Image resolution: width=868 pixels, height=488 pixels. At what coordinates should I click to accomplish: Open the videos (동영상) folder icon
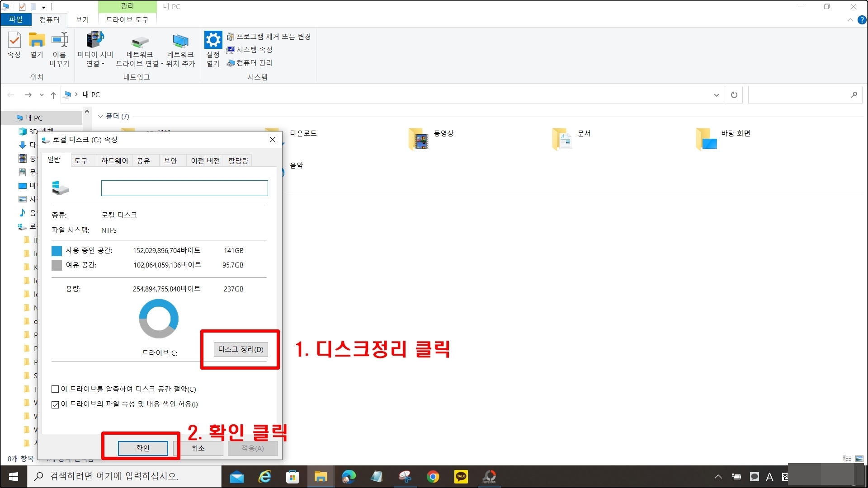coord(419,138)
